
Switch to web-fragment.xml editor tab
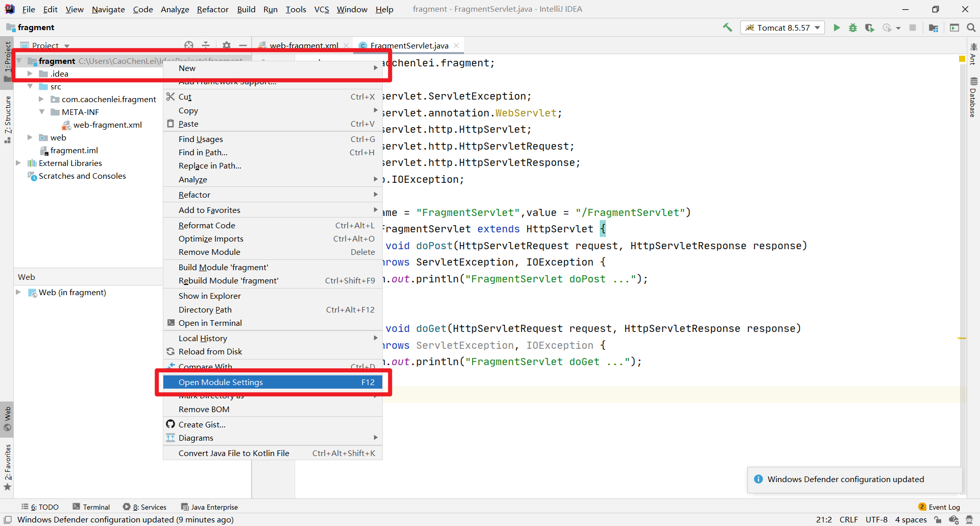point(304,45)
